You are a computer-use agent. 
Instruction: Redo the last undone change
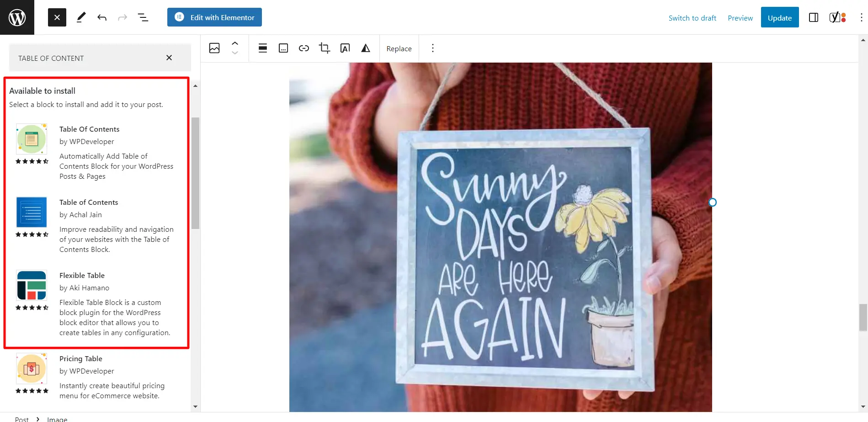click(122, 17)
